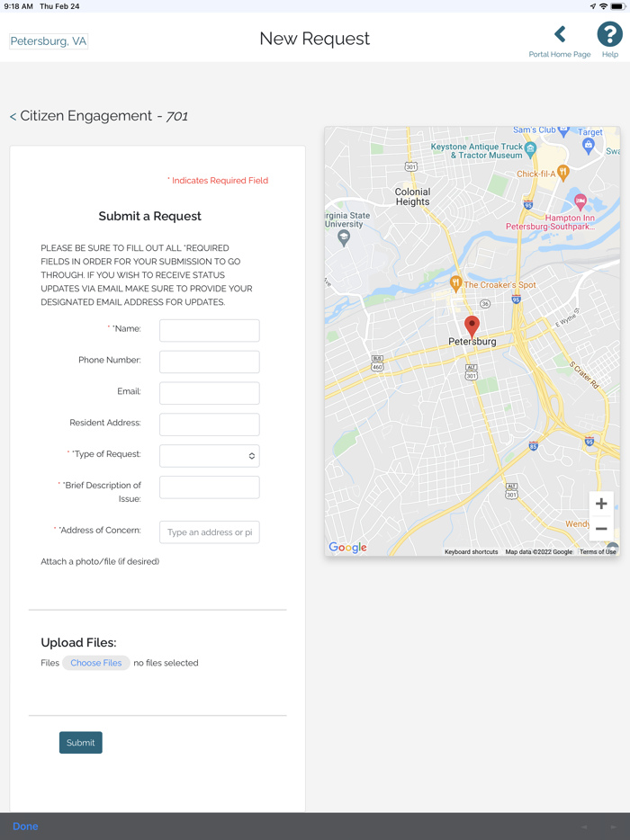Screen dimensions: 630x840
Task: Select the Sam's Club shopping marker
Action: pyautogui.click(x=563, y=130)
